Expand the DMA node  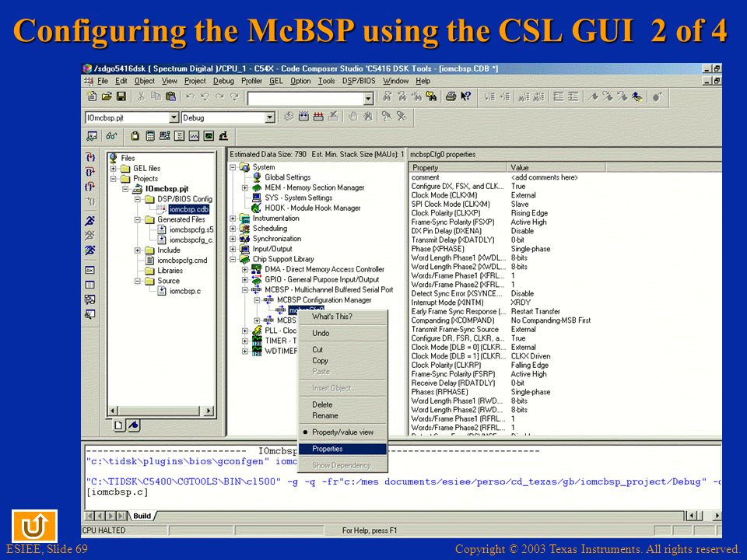245,269
